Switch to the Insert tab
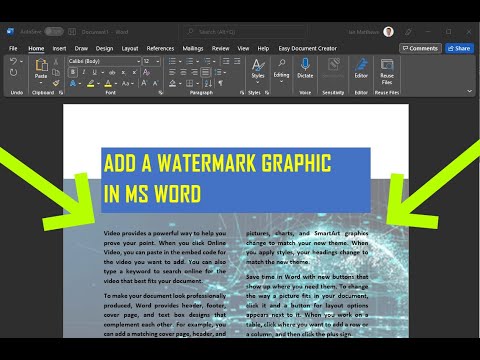Image resolution: width=480 pixels, height=360 pixels. (59, 49)
